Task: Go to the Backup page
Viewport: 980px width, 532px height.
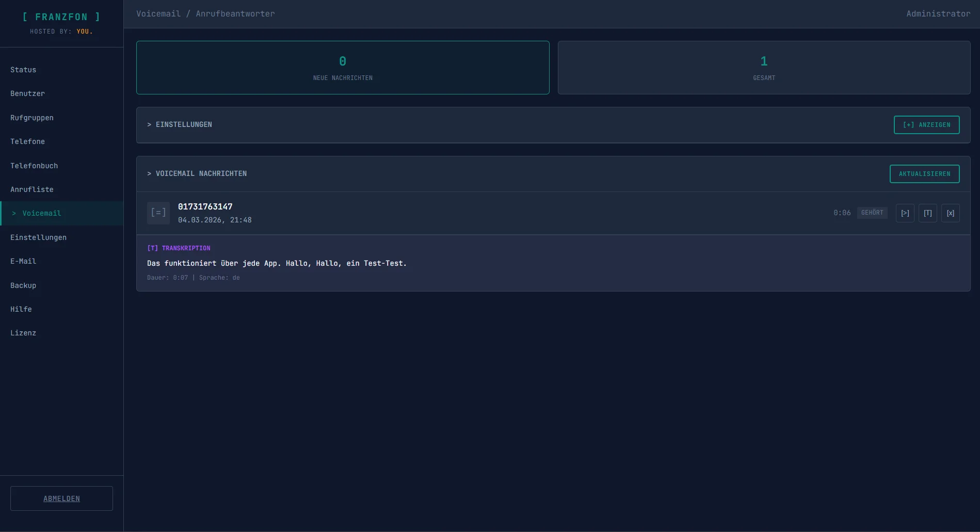Action: click(x=23, y=285)
